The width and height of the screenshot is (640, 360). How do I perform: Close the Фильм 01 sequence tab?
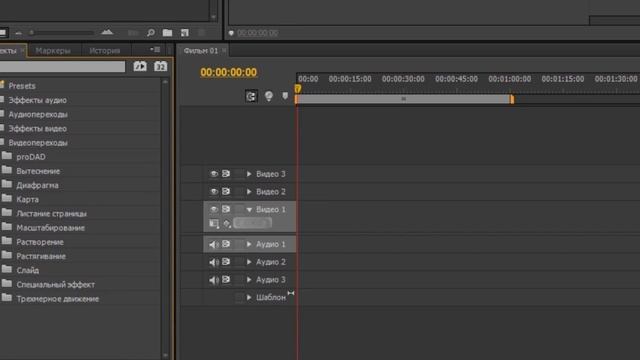(224, 51)
